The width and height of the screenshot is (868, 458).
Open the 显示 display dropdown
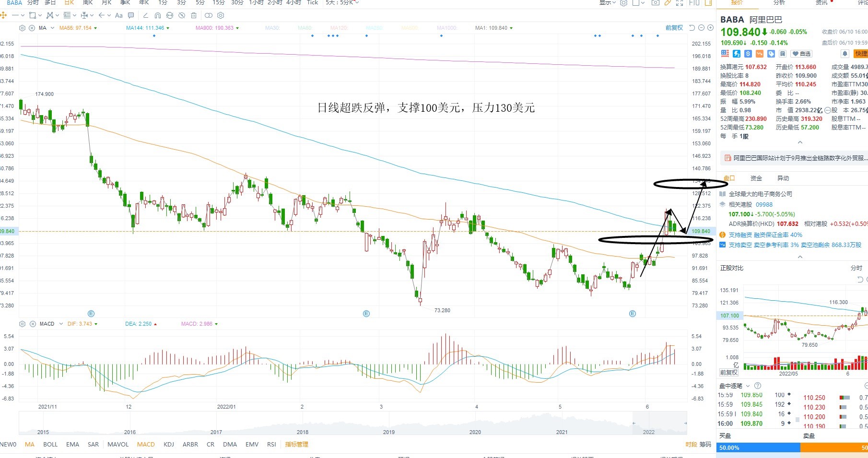coord(607,3)
